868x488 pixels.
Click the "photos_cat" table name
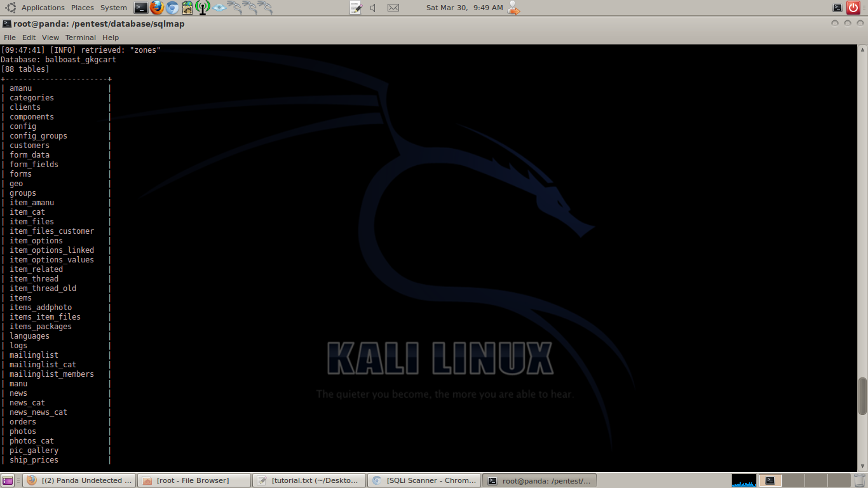tap(32, 441)
